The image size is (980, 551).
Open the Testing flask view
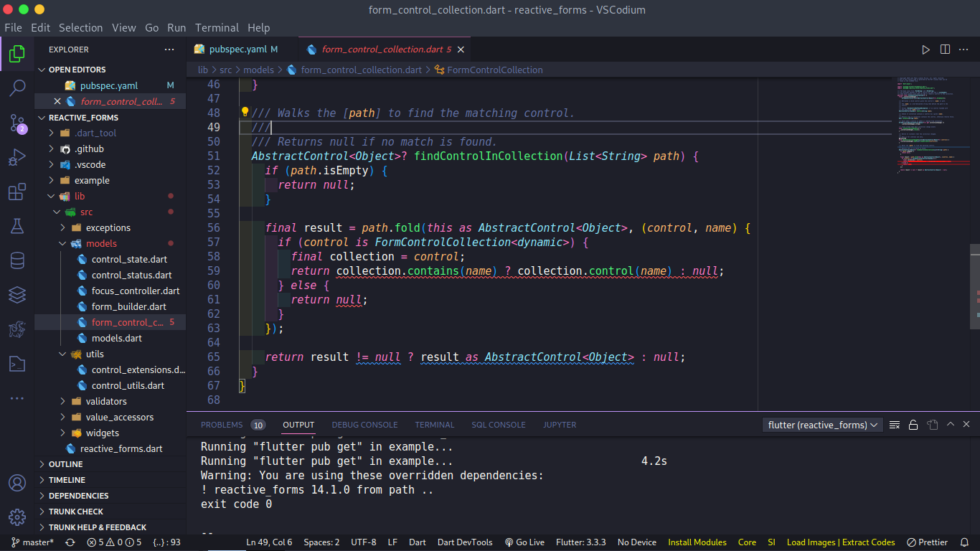(x=17, y=225)
